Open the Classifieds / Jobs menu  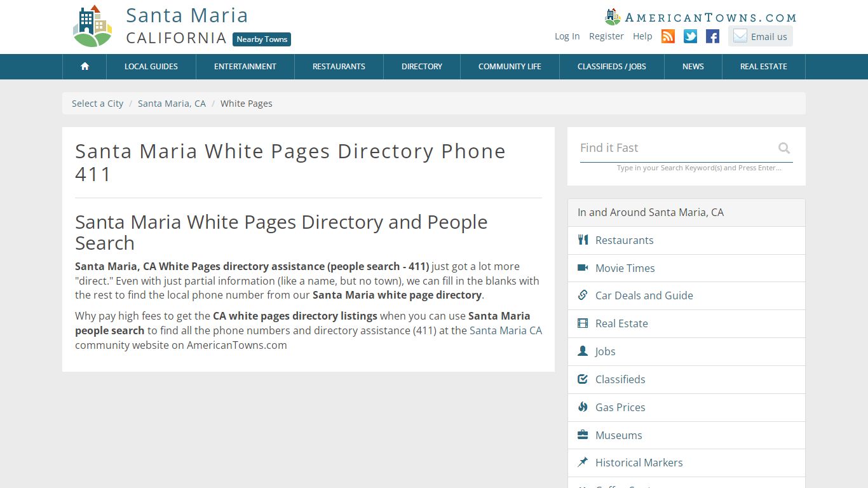(x=612, y=66)
